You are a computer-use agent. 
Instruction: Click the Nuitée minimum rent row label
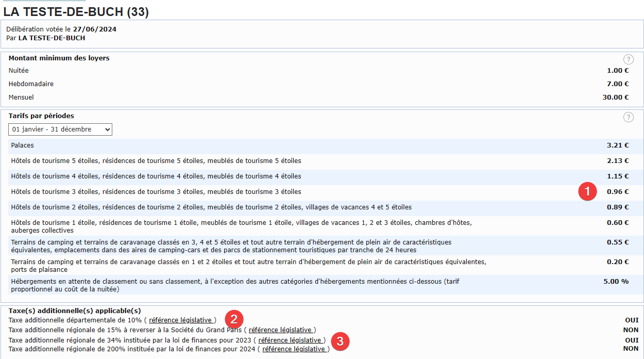click(19, 71)
